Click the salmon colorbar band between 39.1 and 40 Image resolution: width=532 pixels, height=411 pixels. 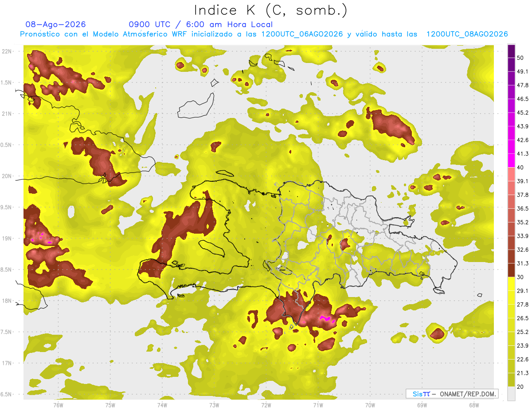click(x=511, y=174)
